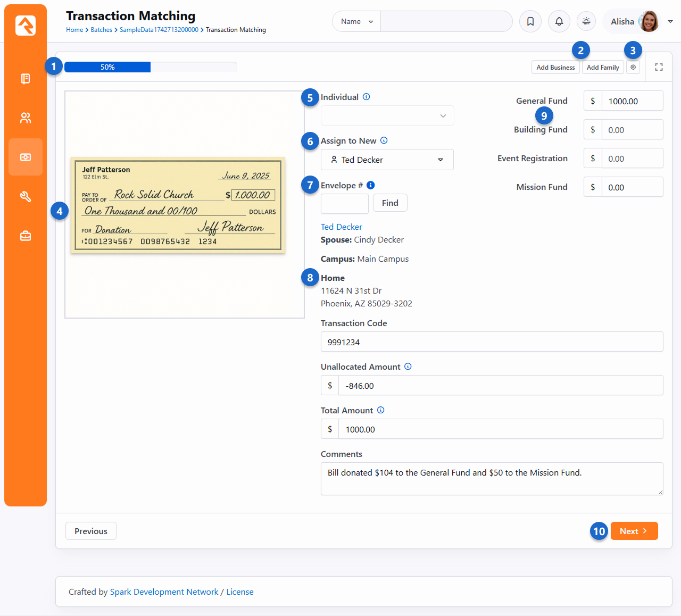
Task: Open the notifications bell
Action: coord(559,22)
